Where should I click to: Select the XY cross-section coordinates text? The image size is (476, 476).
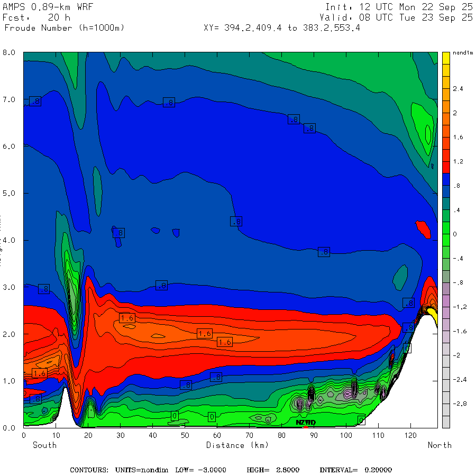(x=282, y=28)
